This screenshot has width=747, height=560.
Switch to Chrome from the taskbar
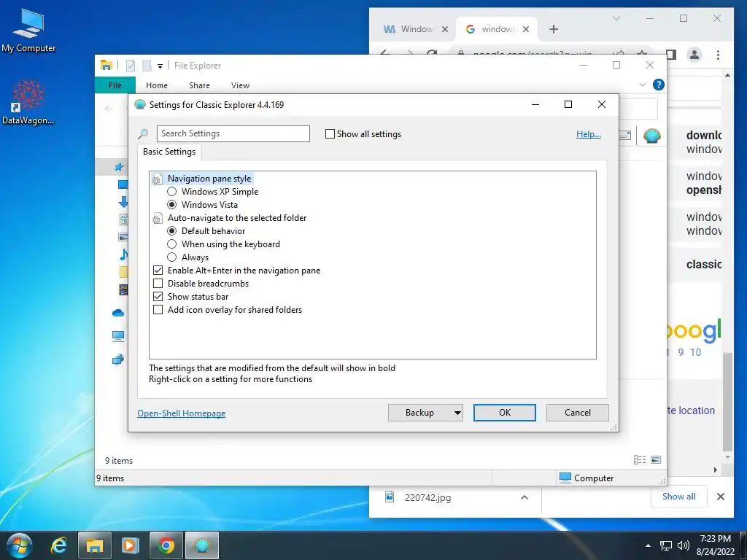(x=166, y=545)
